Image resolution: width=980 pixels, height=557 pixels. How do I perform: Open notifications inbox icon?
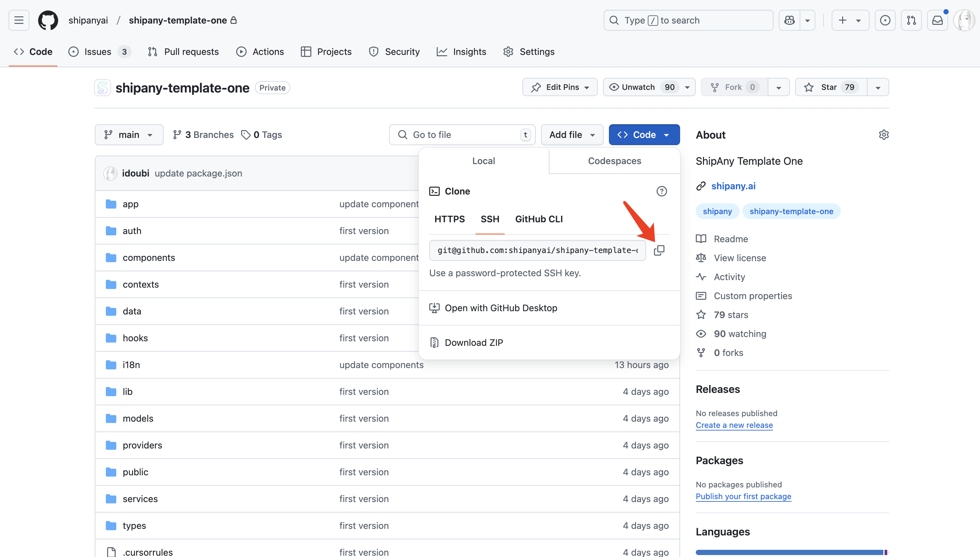937,20
